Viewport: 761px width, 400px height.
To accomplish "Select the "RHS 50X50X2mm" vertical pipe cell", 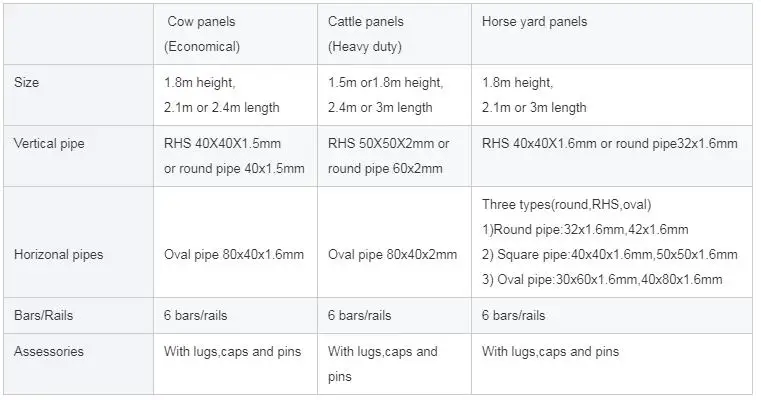I will pos(388,144).
